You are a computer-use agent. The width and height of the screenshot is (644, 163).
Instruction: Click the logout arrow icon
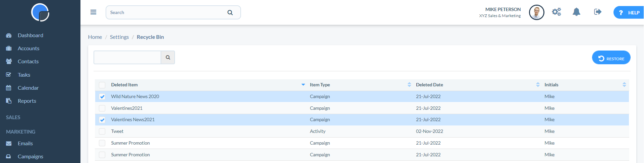click(x=598, y=12)
